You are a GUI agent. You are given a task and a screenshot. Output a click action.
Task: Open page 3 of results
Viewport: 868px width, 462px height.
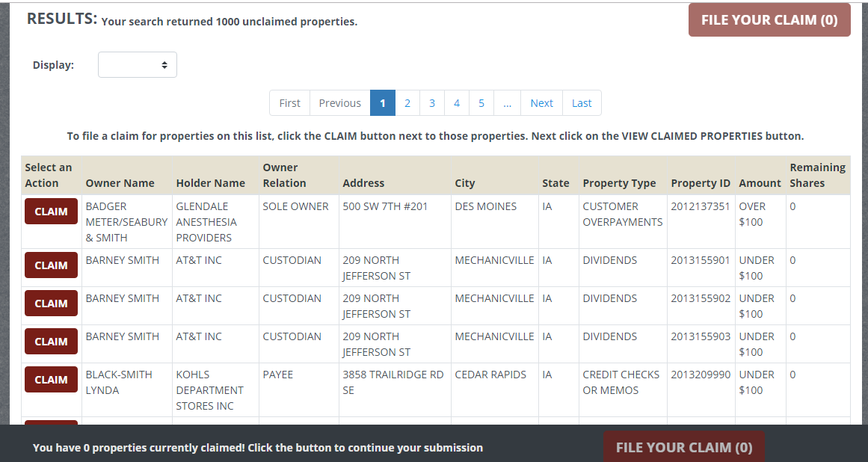click(431, 102)
